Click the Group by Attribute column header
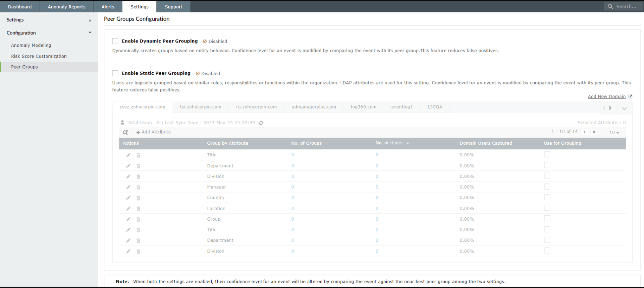644x288 pixels. [227, 143]
